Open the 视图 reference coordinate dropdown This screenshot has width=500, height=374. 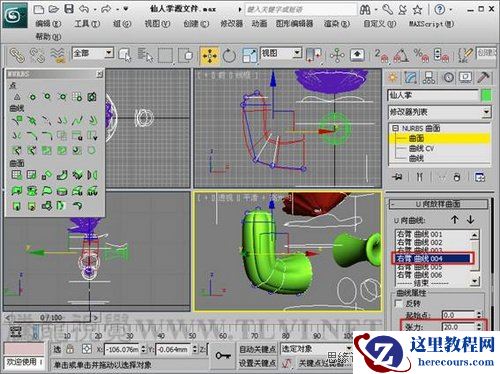point(297,53)
